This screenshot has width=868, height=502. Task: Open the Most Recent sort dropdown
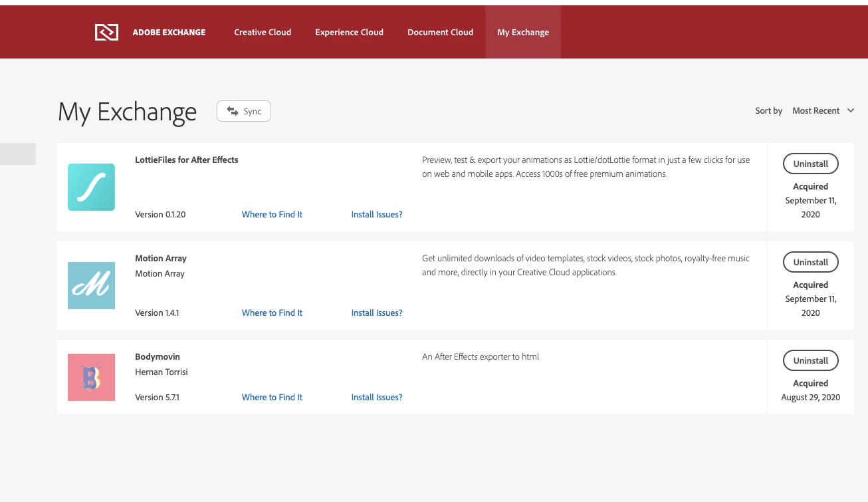coord(823,111)
